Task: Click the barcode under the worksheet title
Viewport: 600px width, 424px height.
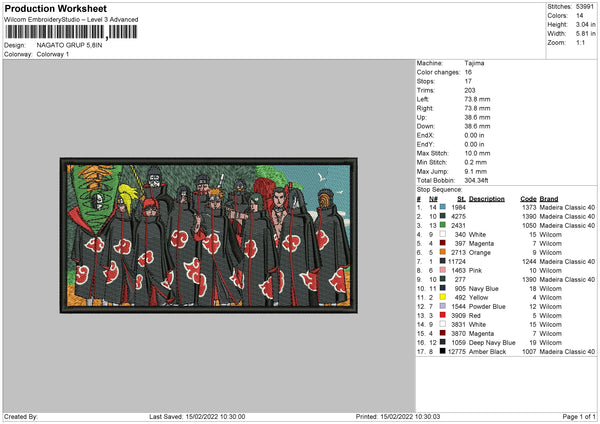Action: pos(71,32)
